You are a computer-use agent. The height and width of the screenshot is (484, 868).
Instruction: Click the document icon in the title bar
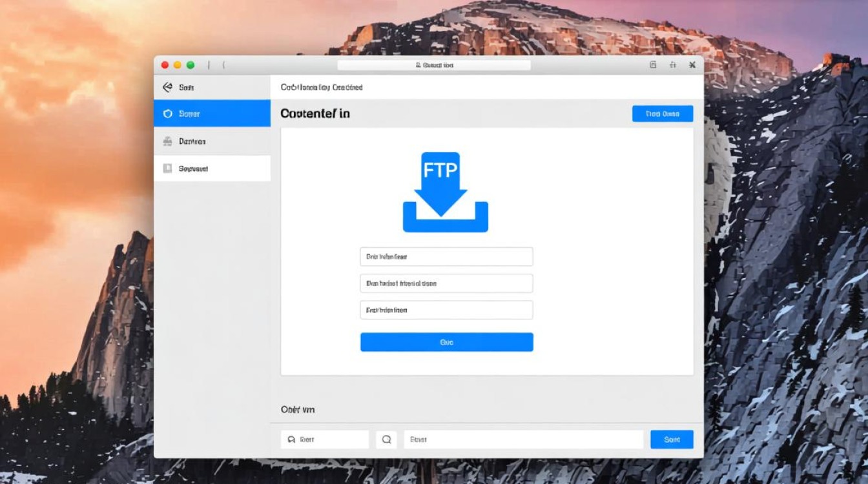point(653,65)
